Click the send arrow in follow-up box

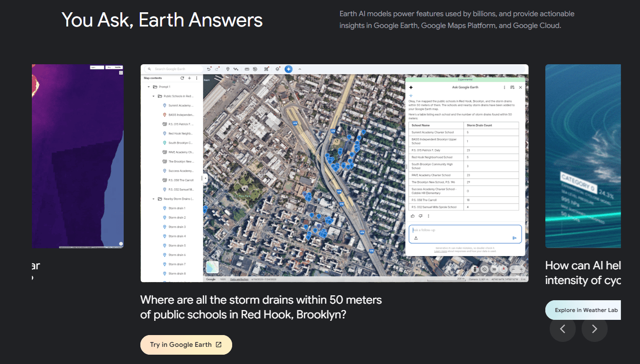514,238
